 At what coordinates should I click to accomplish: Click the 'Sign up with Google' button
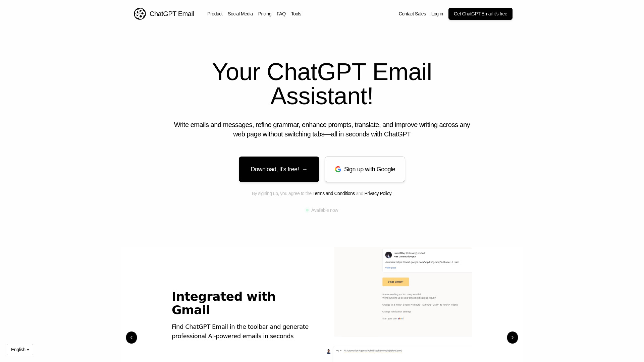tap(365, 169)
